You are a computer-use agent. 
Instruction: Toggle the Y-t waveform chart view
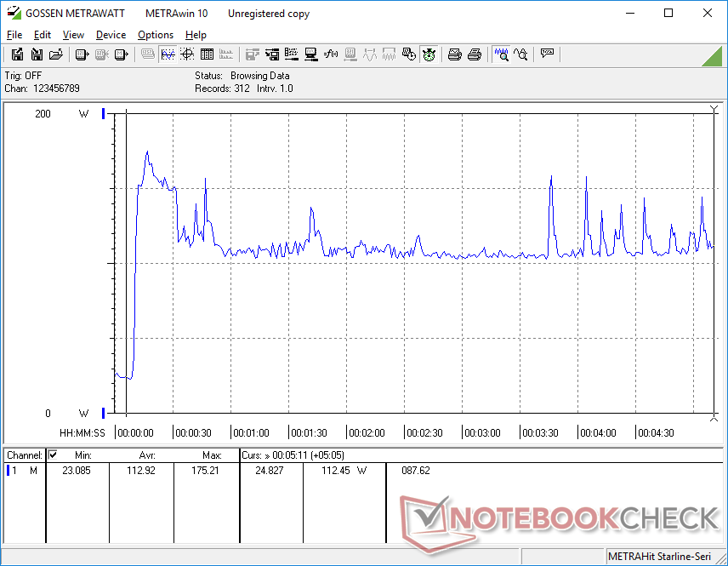pos(168,54)
